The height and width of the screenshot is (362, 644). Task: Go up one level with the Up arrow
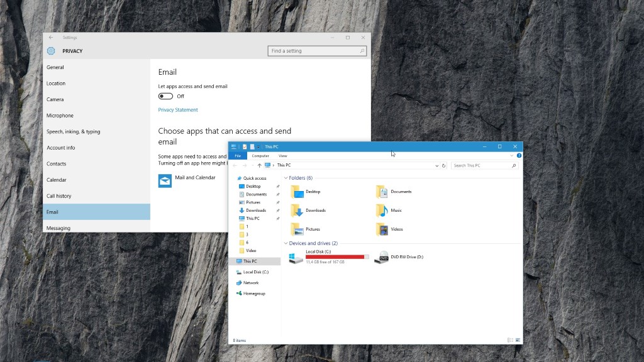[x=259, y=165]
